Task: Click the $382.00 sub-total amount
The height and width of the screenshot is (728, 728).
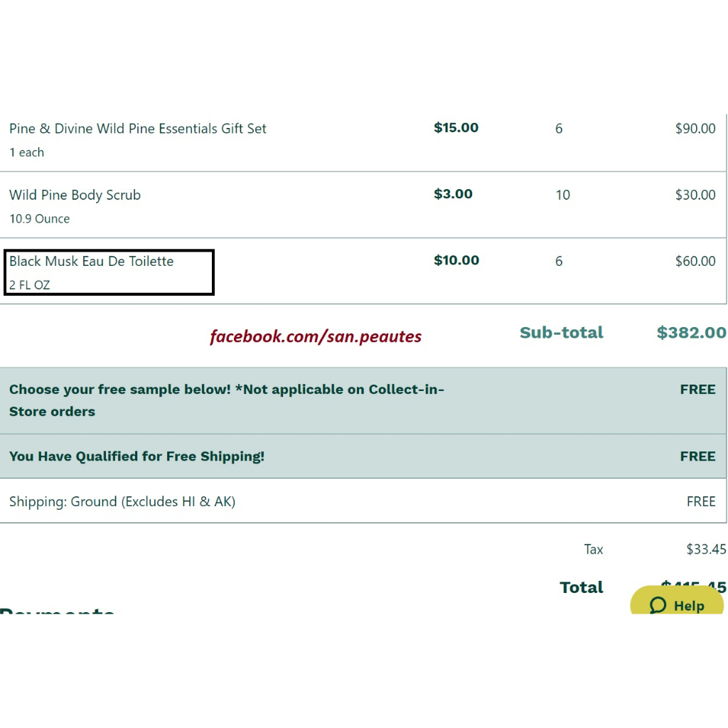Action: (691, 333)
